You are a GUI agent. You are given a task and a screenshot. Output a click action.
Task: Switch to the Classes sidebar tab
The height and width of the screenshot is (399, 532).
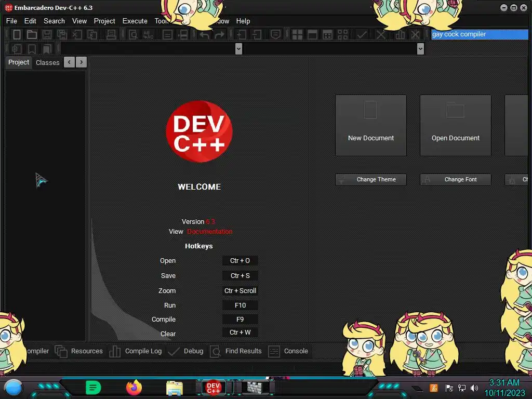[x=47, y=63]
